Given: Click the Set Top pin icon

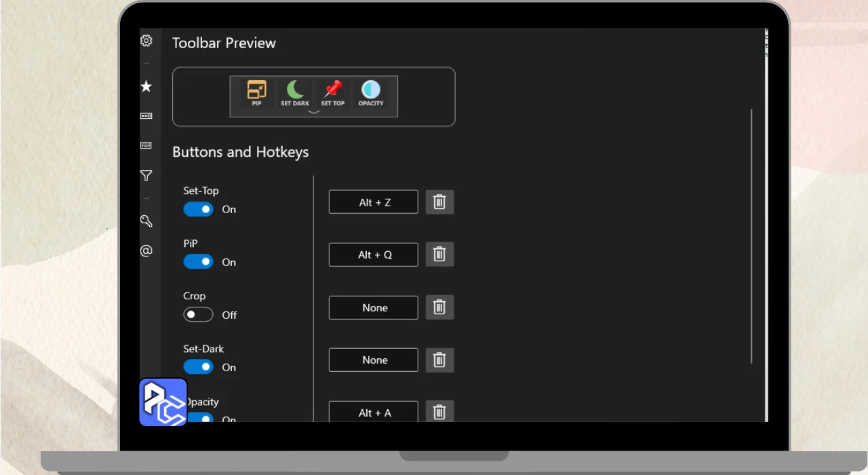Looking at the screenshot, I should coord(333,93).
